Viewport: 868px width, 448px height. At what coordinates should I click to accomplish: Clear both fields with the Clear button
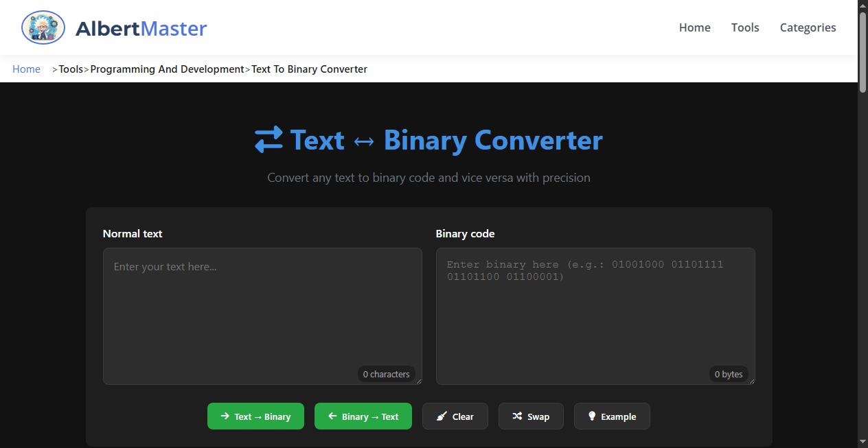point(455,416)
